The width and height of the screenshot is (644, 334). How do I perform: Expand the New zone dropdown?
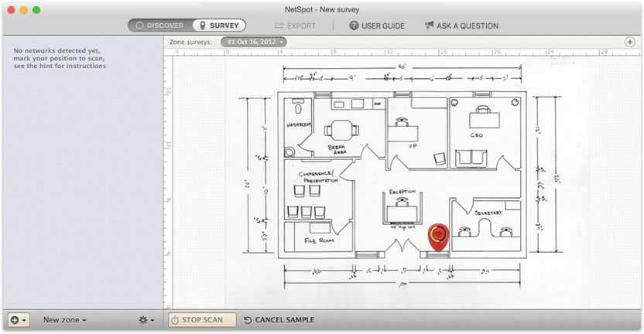tap(64, 319)
